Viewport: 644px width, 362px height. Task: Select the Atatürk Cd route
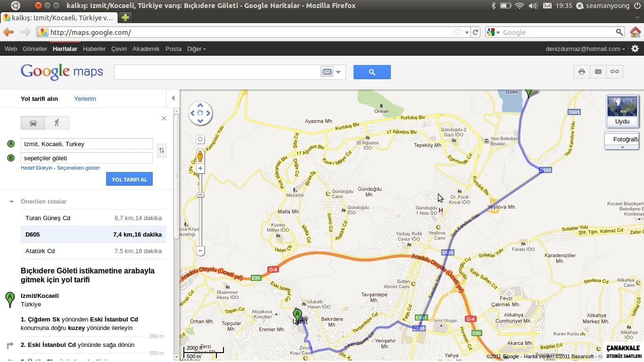coord(93,251)
